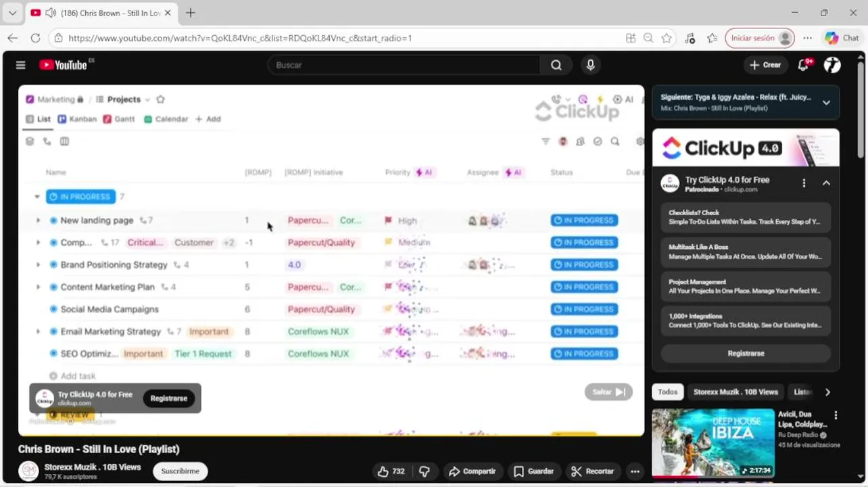Start voice search with microphone icon
The image size is (868, 487).
point(590,65)
